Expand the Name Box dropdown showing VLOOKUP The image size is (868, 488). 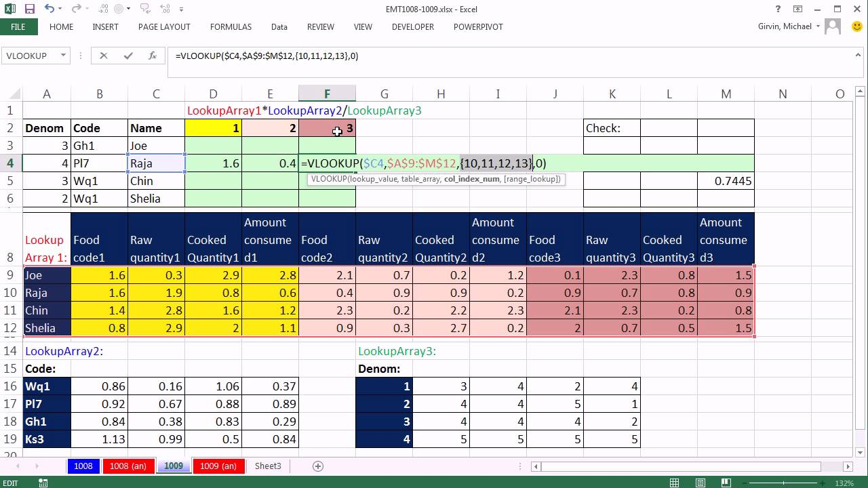(x=63, y=56)
